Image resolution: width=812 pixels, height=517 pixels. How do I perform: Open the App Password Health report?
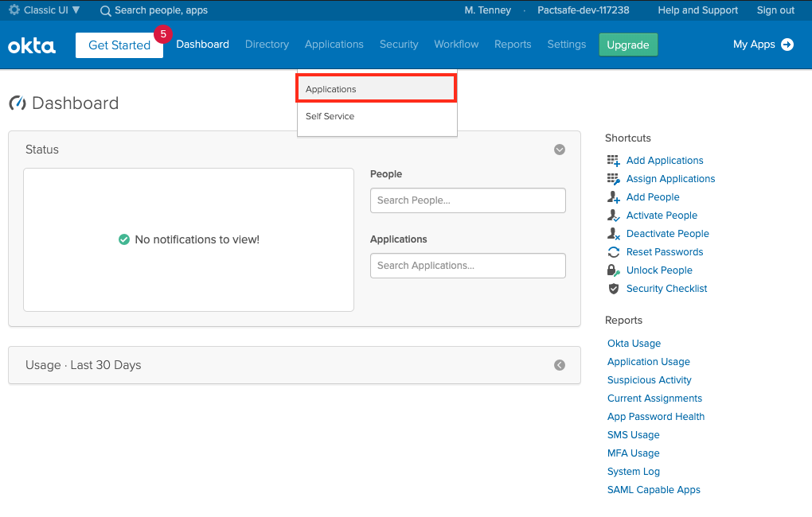tap(656, 417)
